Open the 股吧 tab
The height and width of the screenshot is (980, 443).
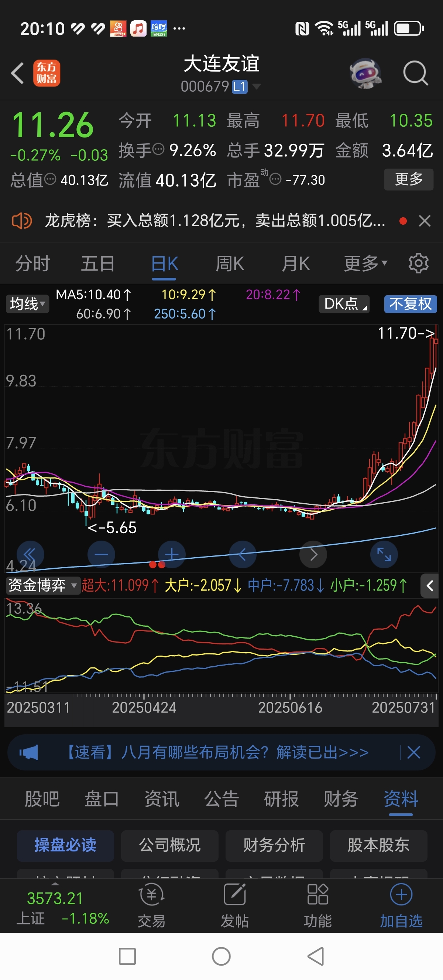pyautogui.click(x=42, y=799)
